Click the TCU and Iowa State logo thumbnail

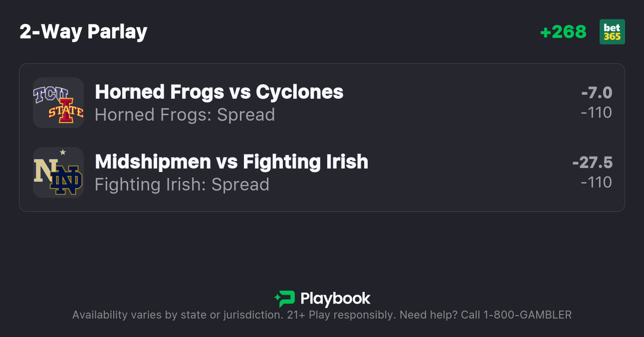(58, 103)
